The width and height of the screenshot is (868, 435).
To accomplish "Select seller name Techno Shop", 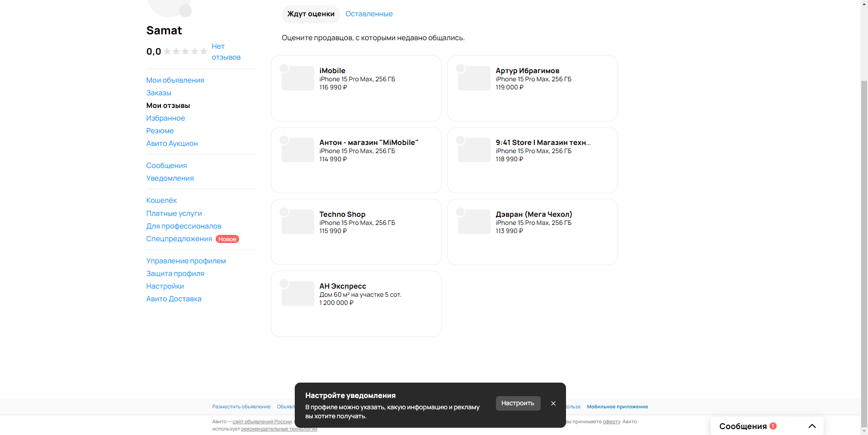I will (x=342, y=214).
